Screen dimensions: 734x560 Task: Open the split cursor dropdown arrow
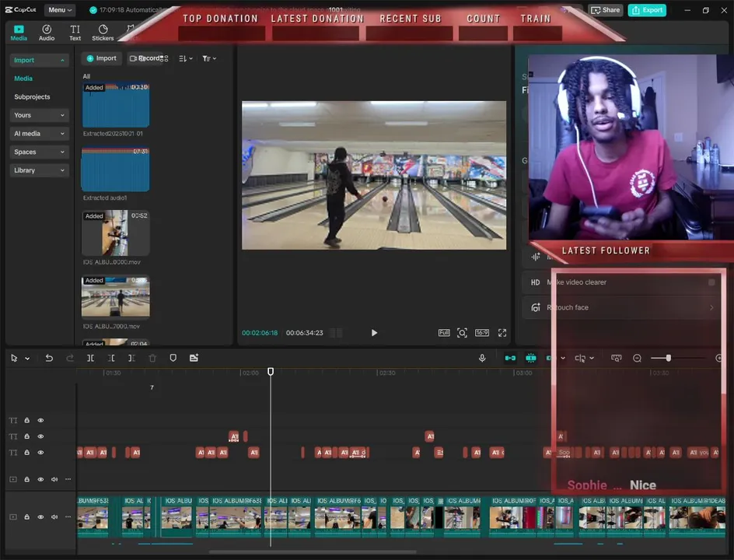(592, 359)
